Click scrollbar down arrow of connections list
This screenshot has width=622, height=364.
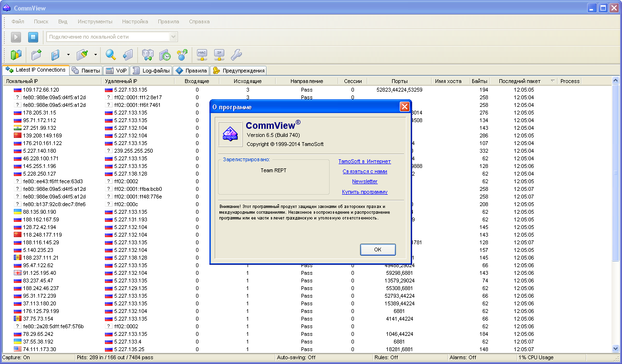[x=615, y=349]
